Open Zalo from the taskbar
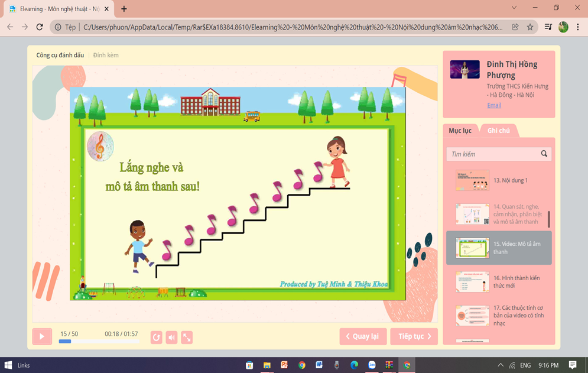This screenshot has width=588, height=373. pos(372,365)
